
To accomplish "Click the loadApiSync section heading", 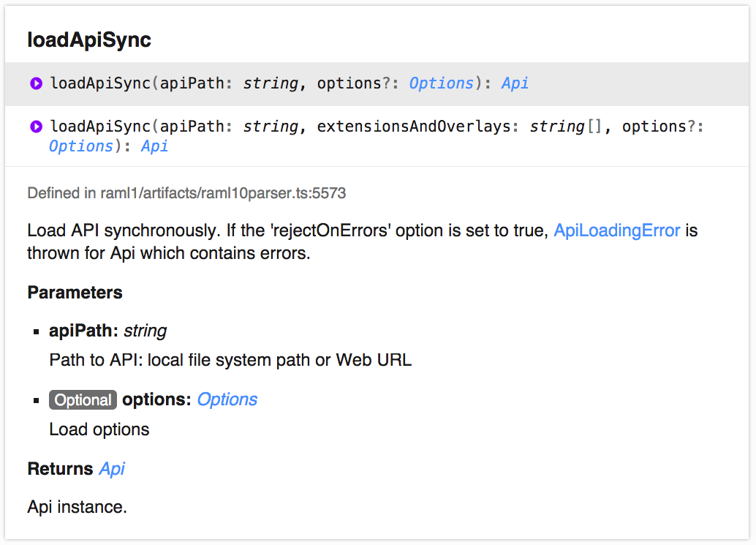I will 89,40.
